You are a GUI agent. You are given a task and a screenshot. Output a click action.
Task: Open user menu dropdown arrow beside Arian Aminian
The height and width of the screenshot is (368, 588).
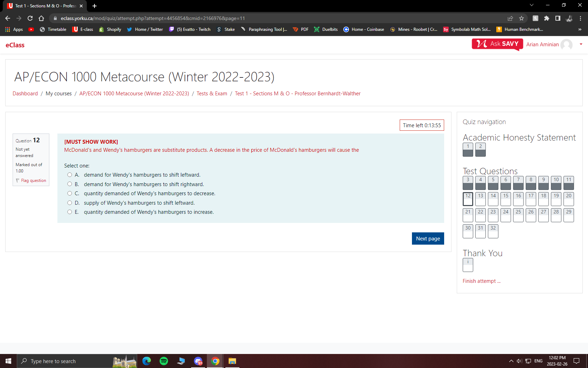point(581,44)
